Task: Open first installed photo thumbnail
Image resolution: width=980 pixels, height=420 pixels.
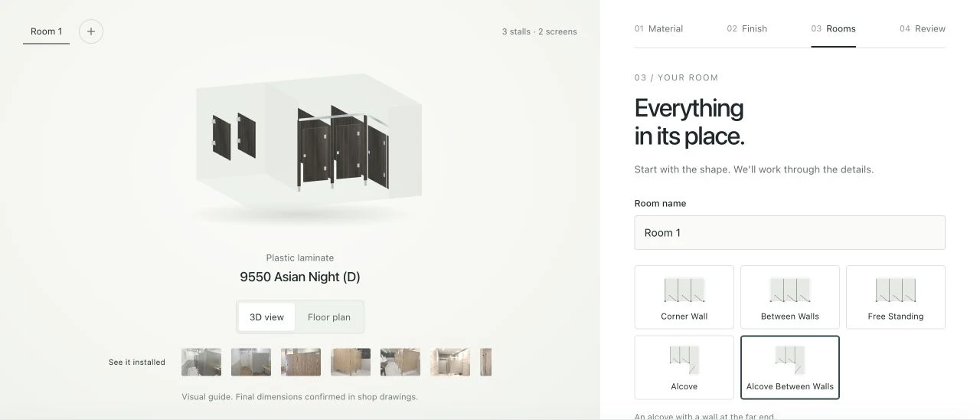Action: pos(201,362)
